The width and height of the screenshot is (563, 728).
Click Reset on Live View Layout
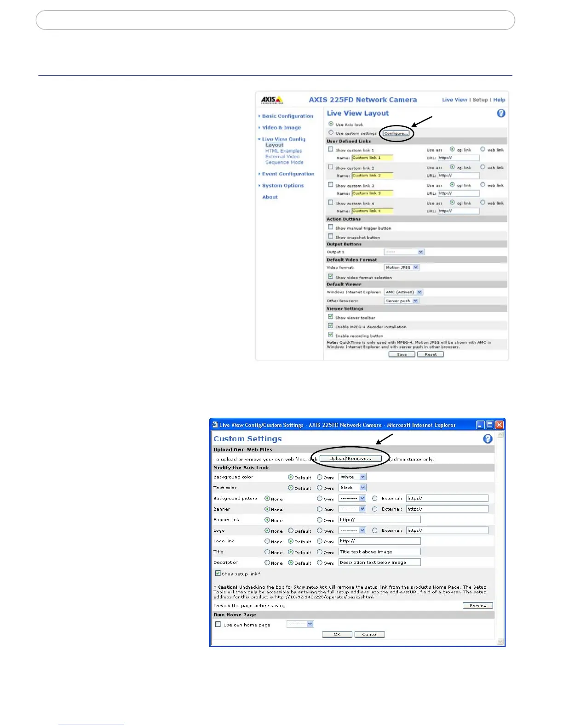tap(431, 354)
